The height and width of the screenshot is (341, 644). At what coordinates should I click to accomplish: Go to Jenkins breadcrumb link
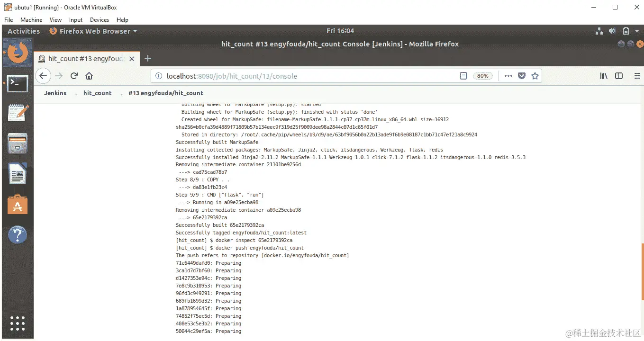pos(55,93)
